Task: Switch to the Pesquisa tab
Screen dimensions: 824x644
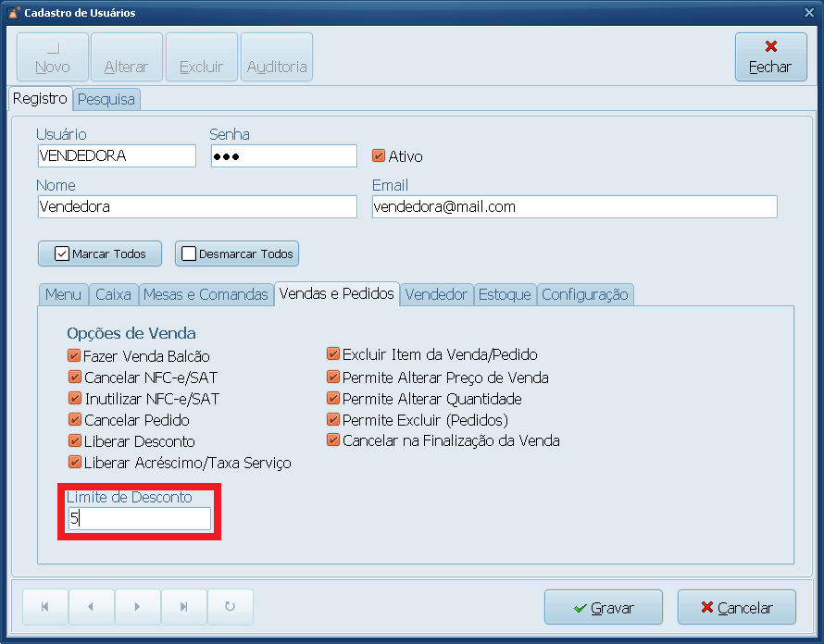Action: (x=106, y=99)
